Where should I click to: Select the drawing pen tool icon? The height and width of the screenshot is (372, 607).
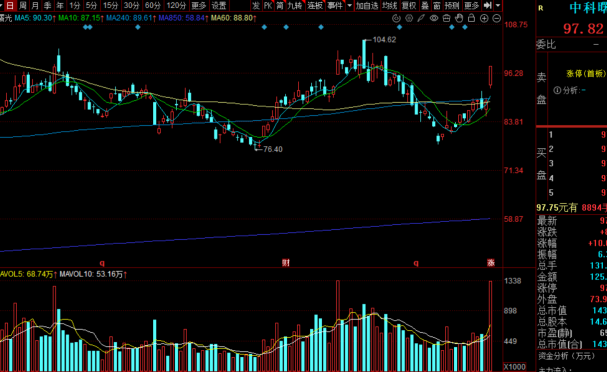[x=421, y=18]
